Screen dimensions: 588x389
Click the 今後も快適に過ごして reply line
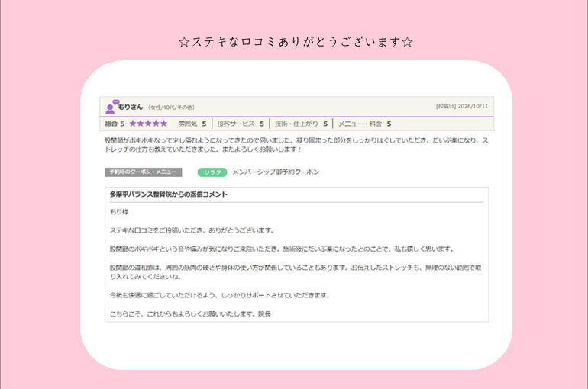(x=220, y=295)
